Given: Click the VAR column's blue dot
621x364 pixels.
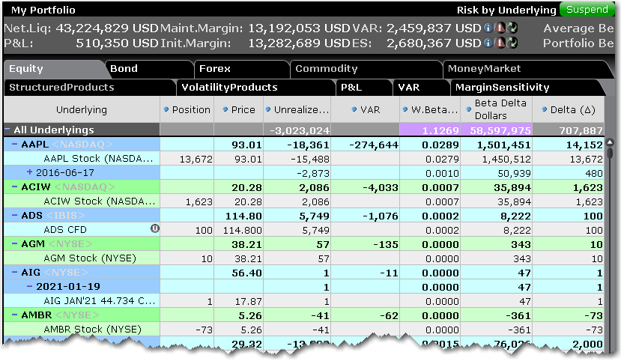Looking at the screenshot, I should 354,109.
